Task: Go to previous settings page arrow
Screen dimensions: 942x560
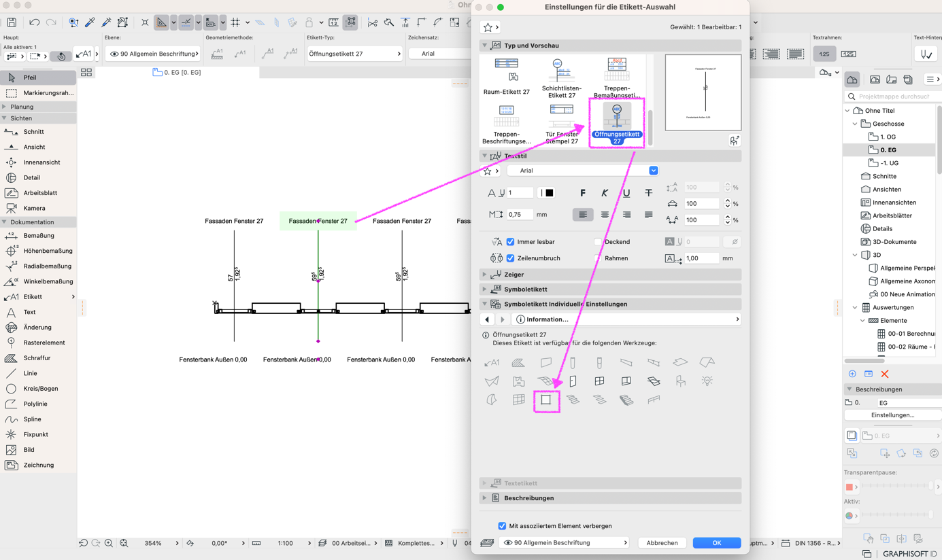Action: click(487, 319)
